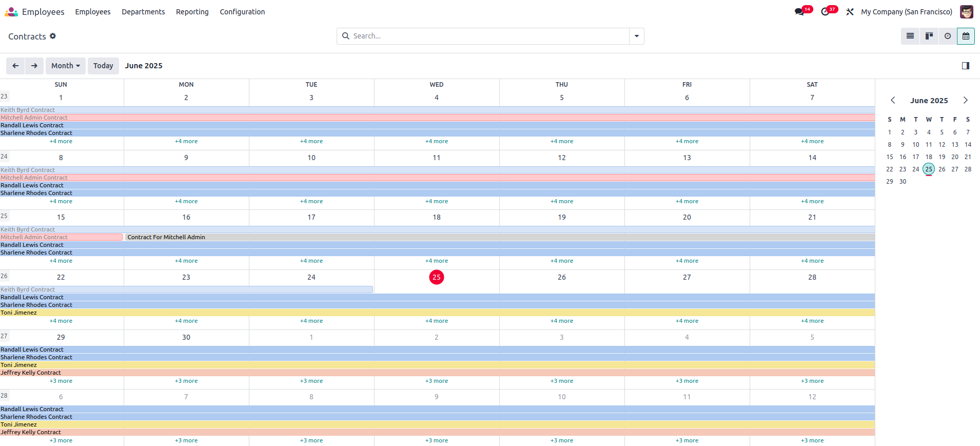Toggle the calendar side panel
Screen dimensions: 980x446
tap(965, 66)
